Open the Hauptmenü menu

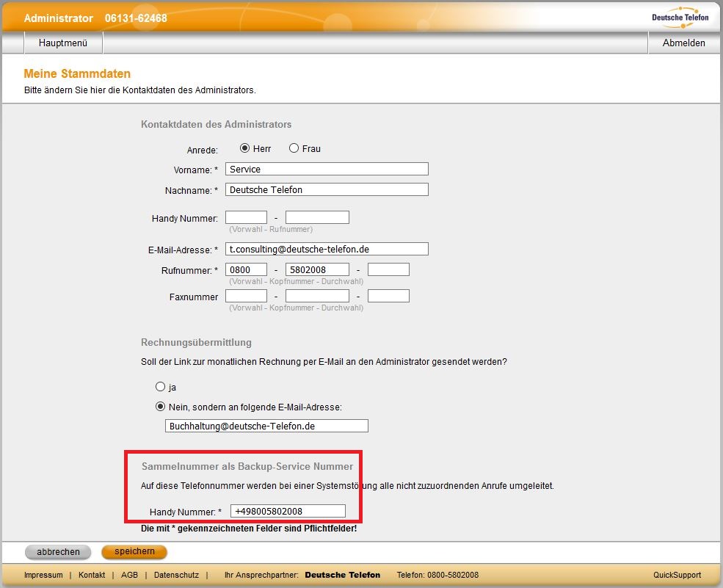(x=63, y=43)
